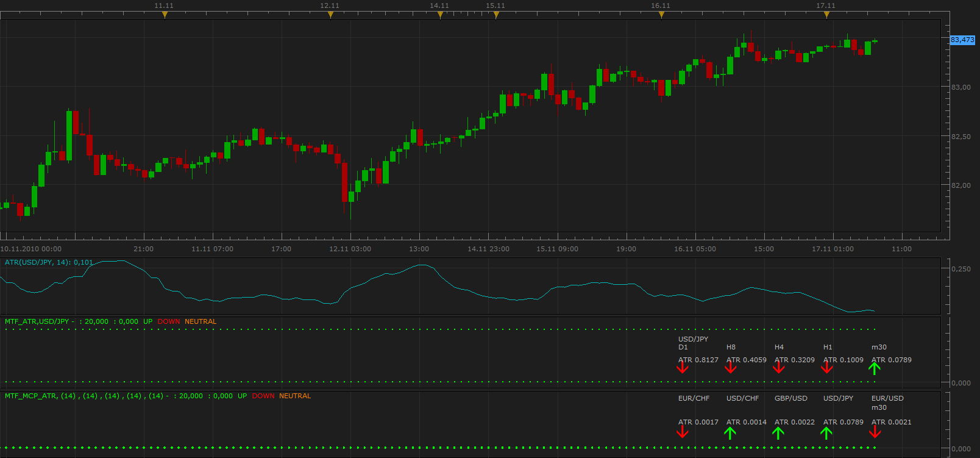Click the current price tag 83,473
The image size is (980, 458).
[x=962, y=40]
